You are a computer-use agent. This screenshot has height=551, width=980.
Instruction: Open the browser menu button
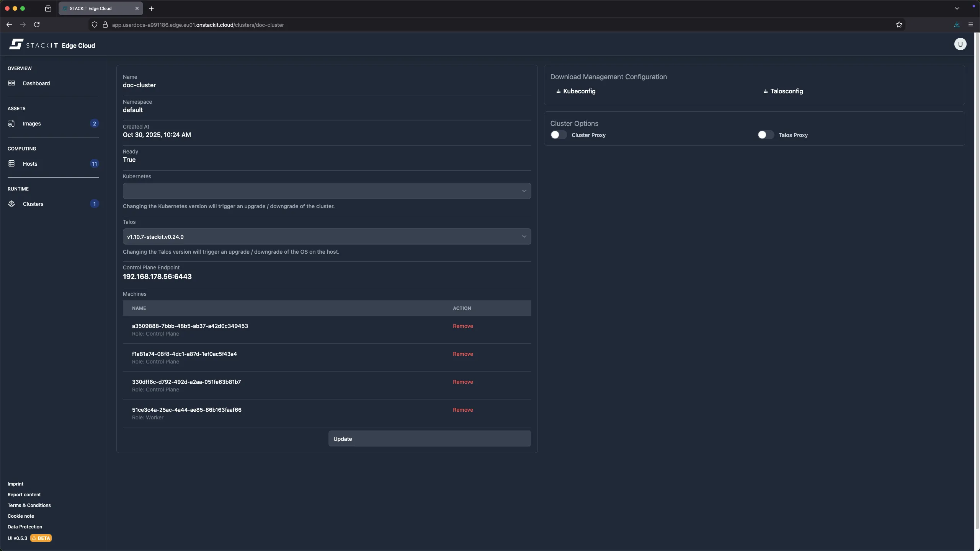[971, 24]
